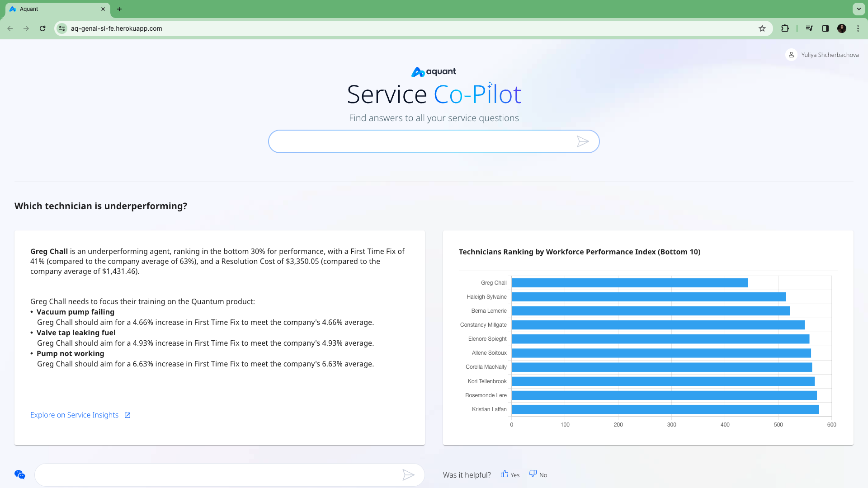Open the chat bubble icon at bottom left
Screen dimensions: 868x488
point(19,474)
